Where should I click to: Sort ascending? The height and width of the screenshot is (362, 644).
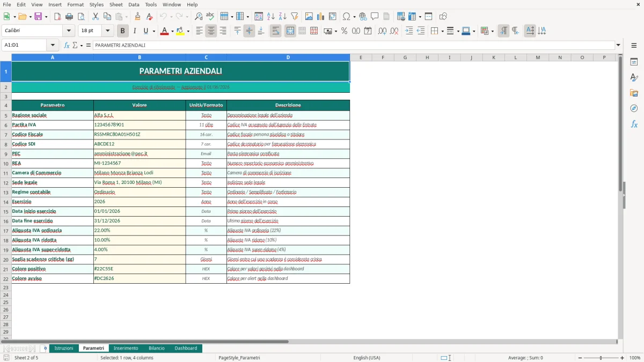271,17
